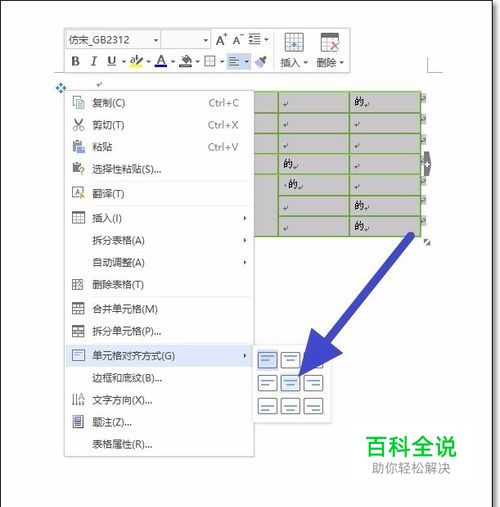The height and width of the screenshot is (507, 500).
Task: Click the 删除 table delete icon
Action: (330, 42)
